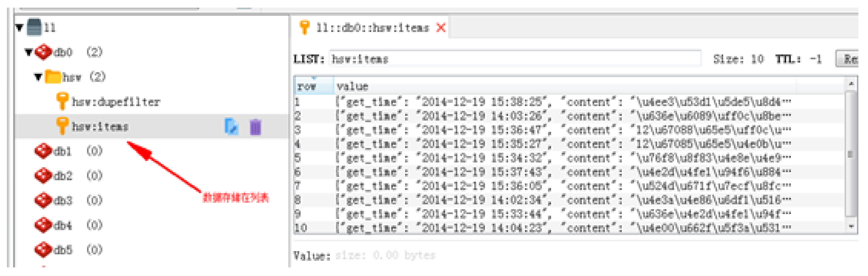This screenshot has width=868, height=276.
Task: Click the edit icon beside hsw:items
Action: (231, 127)
